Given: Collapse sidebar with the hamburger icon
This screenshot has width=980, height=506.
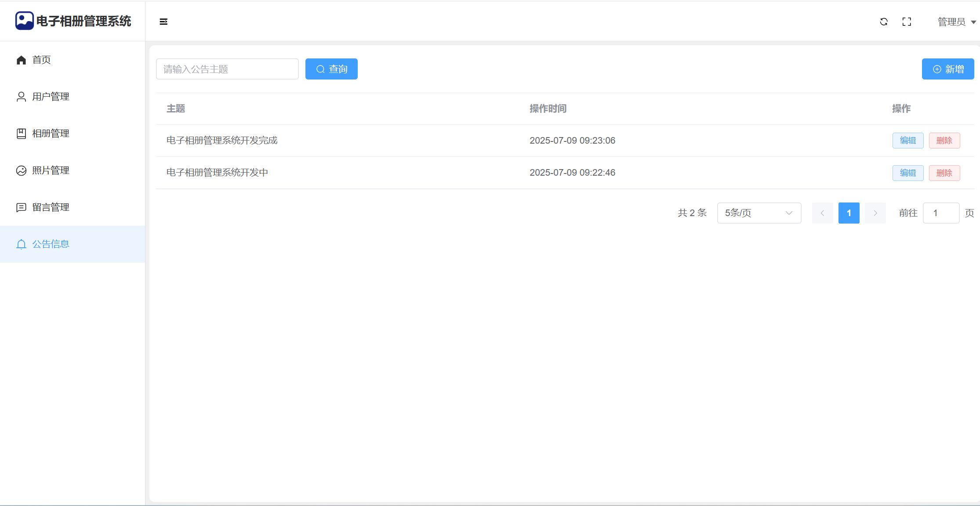Looking at the screenshot, I should (163, 22).
